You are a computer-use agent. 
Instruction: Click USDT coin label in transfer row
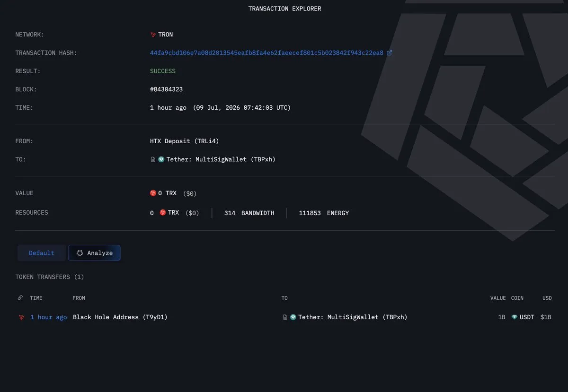(x=527, y=317)
